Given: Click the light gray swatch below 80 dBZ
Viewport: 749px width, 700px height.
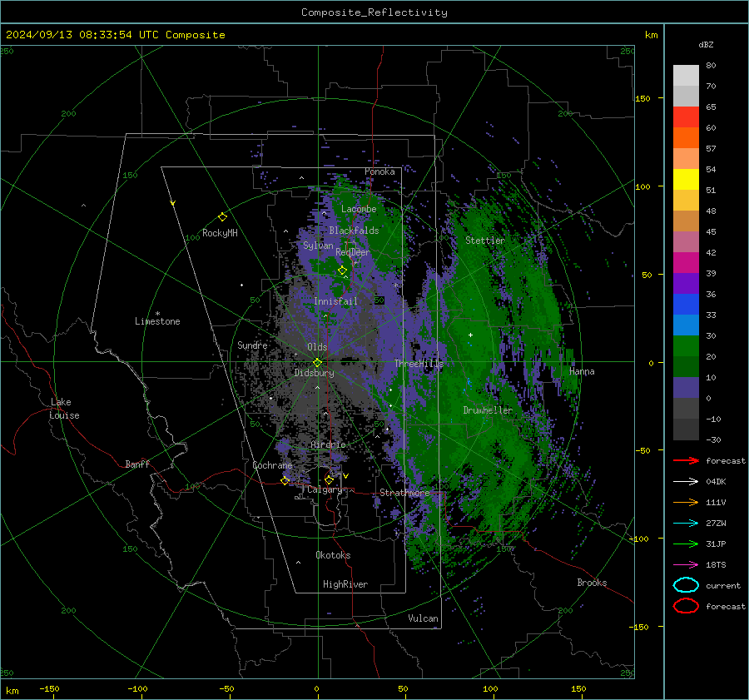Looking at the screenshot, I should click(x=686, y=76).
